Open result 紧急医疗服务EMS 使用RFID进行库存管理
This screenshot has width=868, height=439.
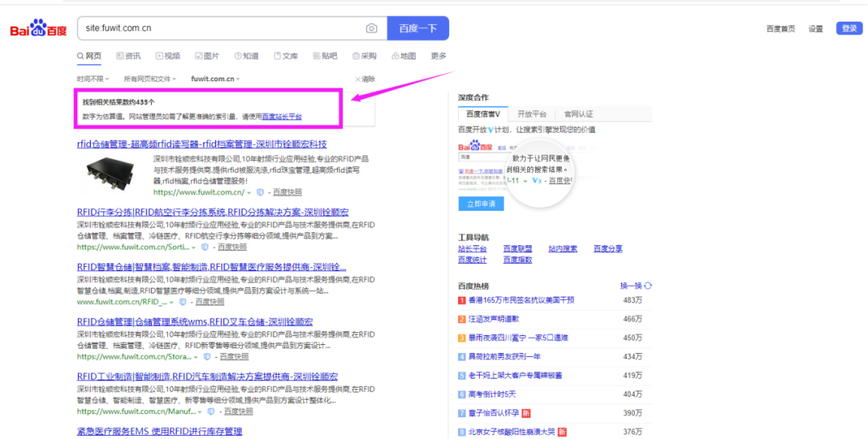tap(159, 431)
